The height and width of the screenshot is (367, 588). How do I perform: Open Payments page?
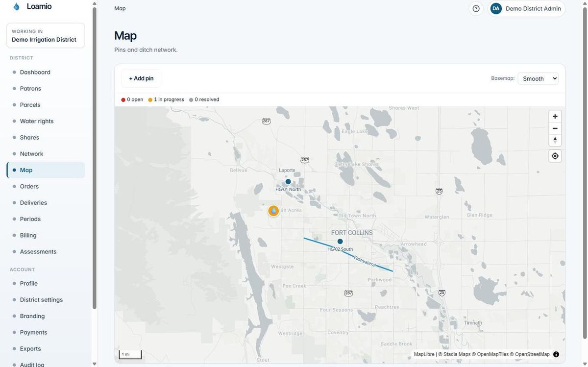pyautogui.click(x=46, y=332)
